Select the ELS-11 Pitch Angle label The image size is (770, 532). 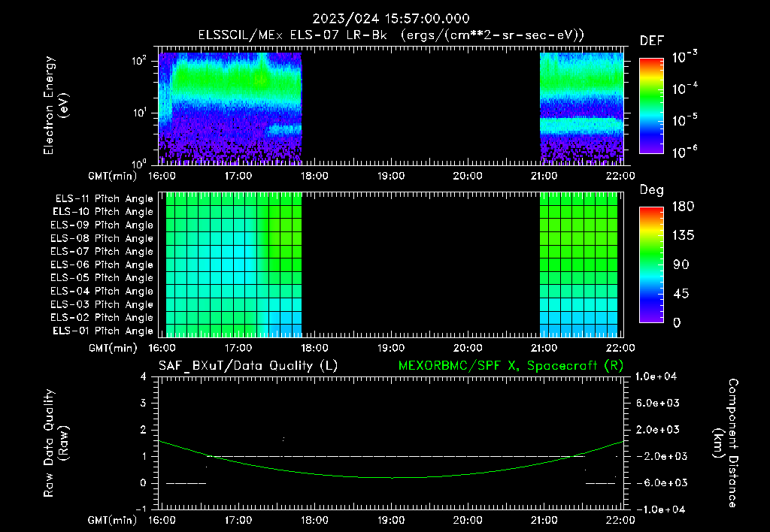pos(104,199)
